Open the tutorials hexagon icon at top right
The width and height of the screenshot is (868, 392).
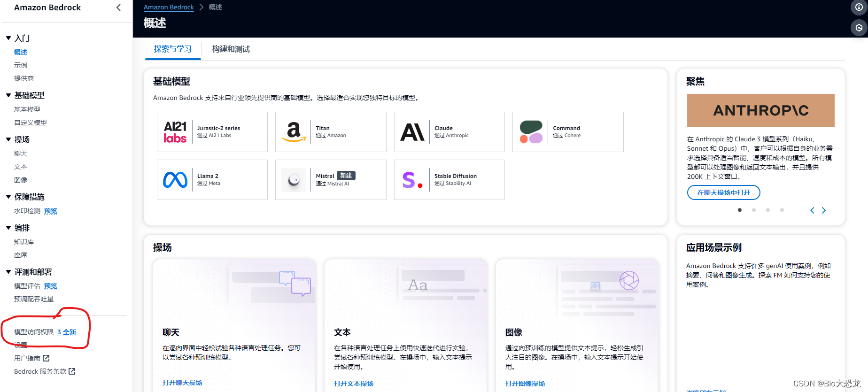[x=859, y=28]
